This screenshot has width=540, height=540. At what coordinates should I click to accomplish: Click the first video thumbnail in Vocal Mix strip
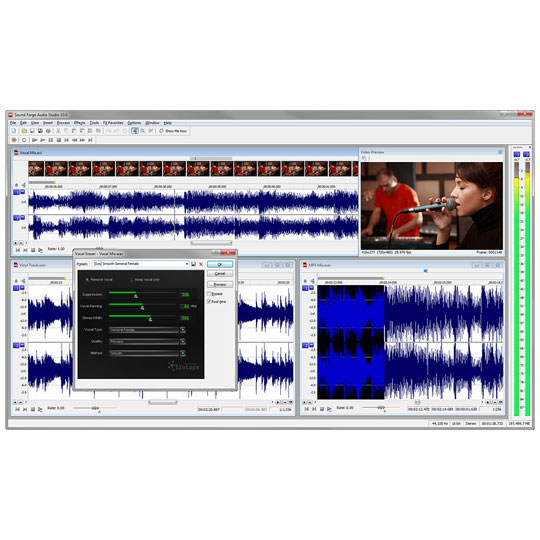pos(36,169)
